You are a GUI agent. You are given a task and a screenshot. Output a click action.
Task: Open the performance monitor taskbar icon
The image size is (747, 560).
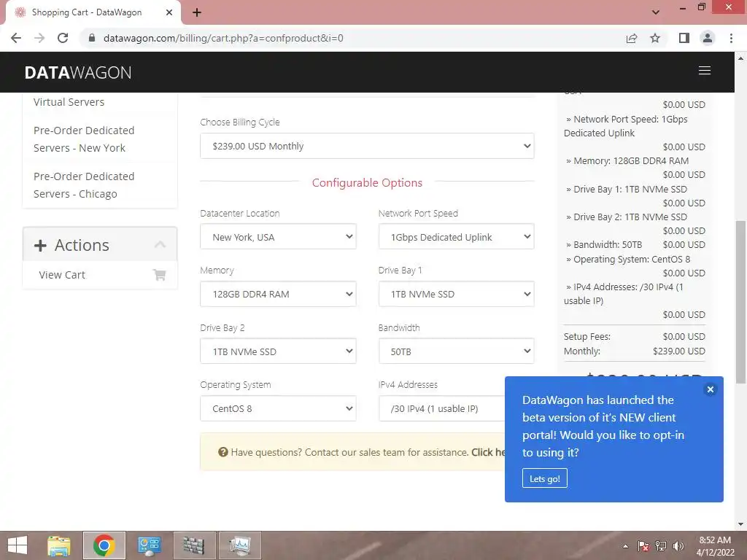pos(239,545)
